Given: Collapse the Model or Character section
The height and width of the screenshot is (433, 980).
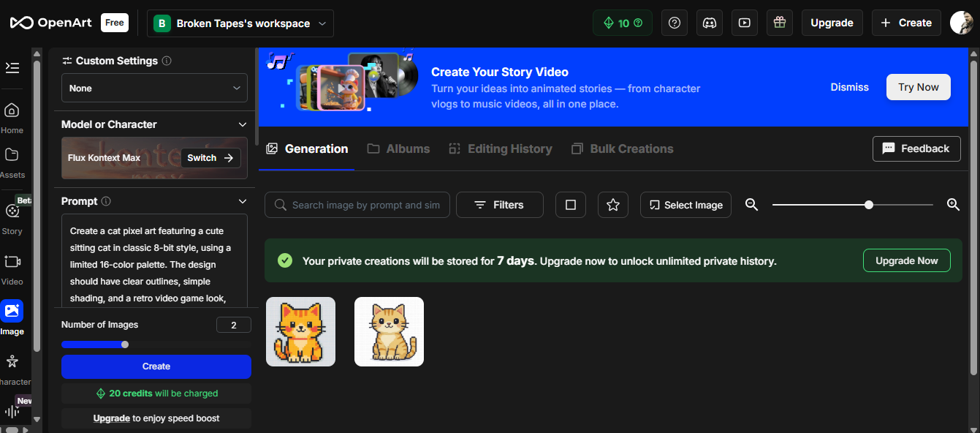Looking at the screenshot, I should coord(243,124).
